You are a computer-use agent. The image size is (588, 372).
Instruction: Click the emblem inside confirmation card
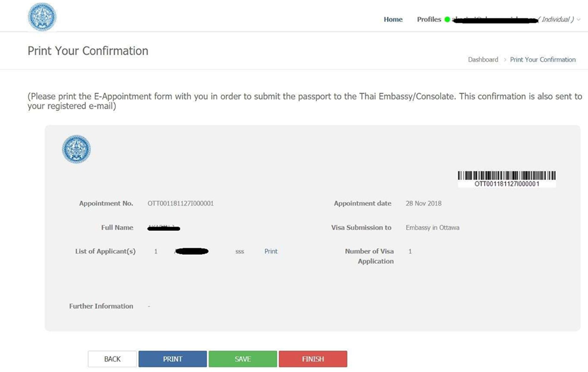(x=76, y=149)
